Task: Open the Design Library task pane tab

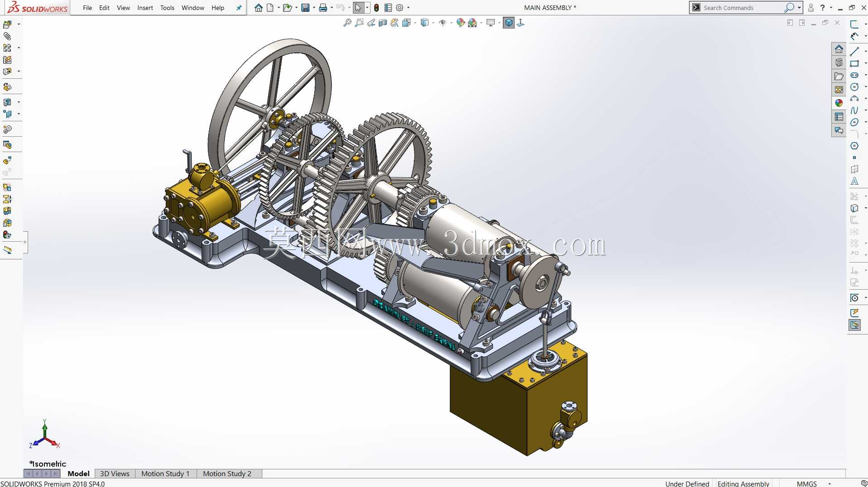Action: 839,62
